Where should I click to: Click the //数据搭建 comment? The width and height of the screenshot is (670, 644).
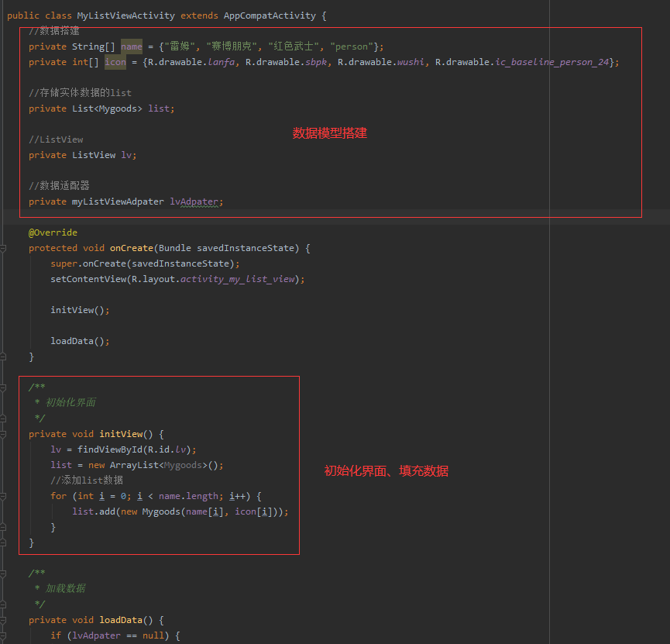click(x=54, y=31)
